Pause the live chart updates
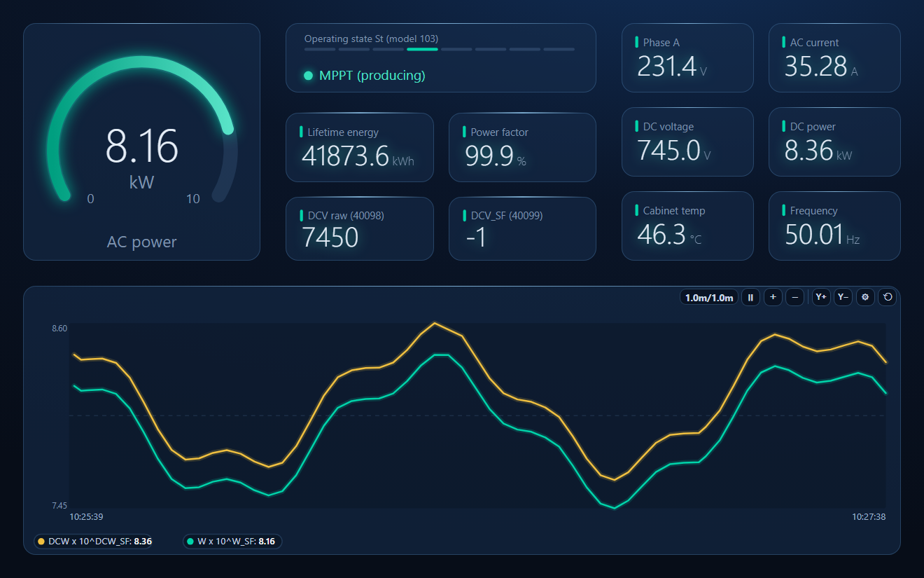The width and height of the screenshot is (924, 578). pos(750,297)
